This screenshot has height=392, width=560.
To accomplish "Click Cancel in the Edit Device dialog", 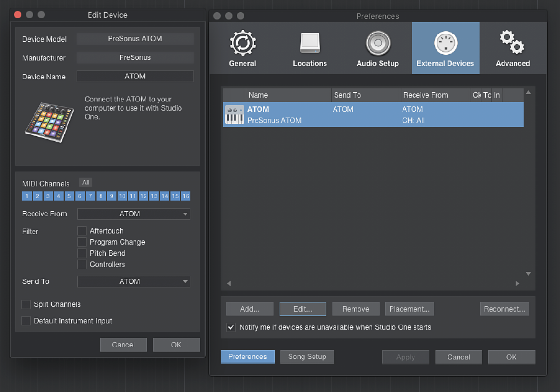I will [x=123, y=345].
